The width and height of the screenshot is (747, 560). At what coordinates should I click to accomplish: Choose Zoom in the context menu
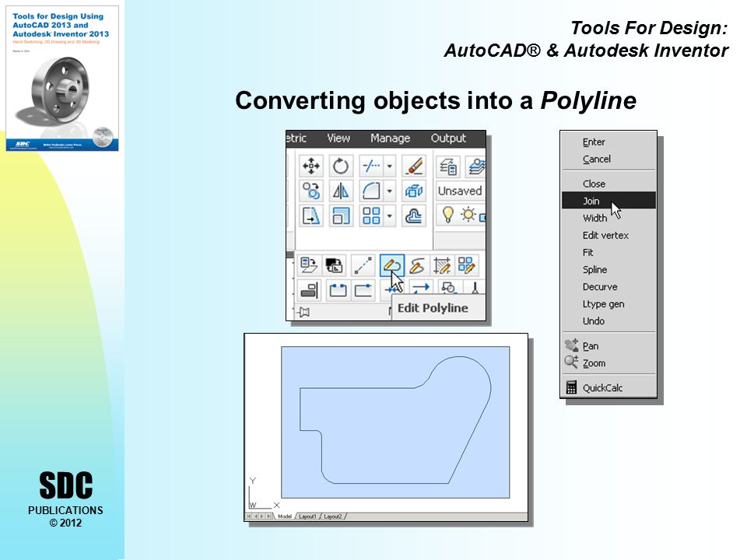click(x=608, y=363)
